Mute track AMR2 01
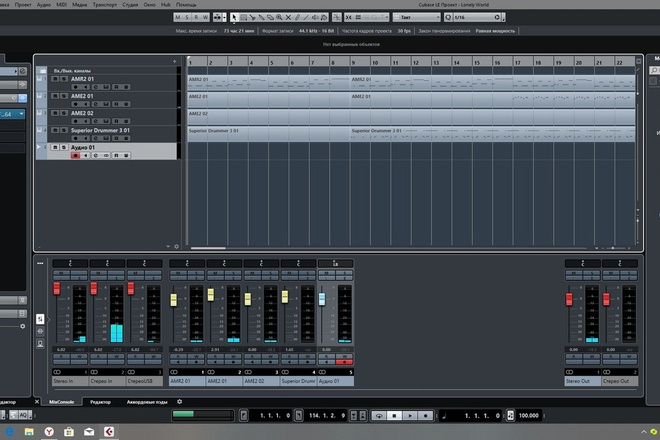The width and height of the screenshot is (660, 440). (55, 79)
